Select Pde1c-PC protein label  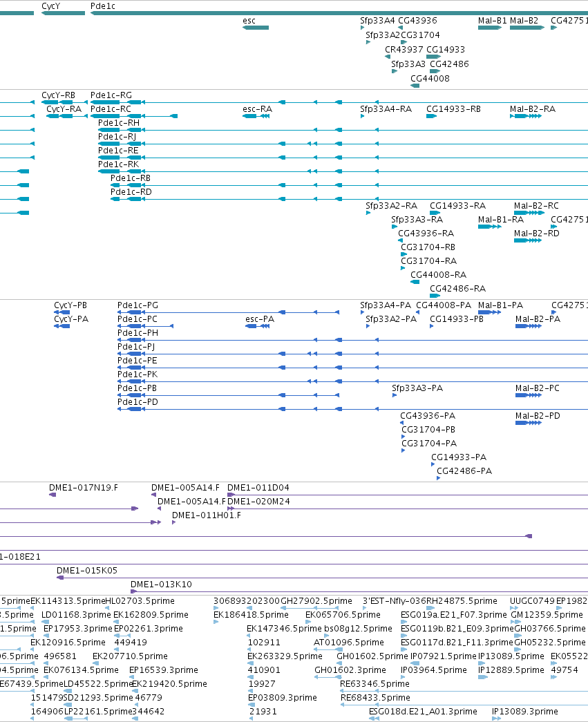tap(137, 319)
